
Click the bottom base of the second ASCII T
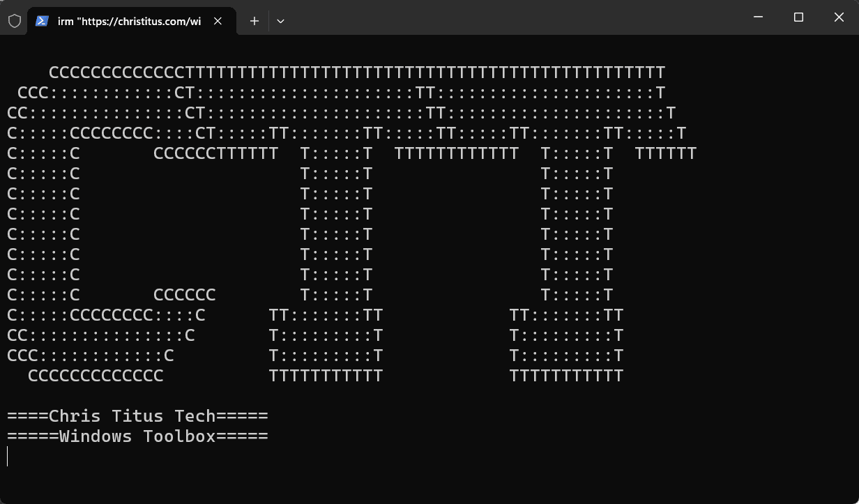coord(566,376)
